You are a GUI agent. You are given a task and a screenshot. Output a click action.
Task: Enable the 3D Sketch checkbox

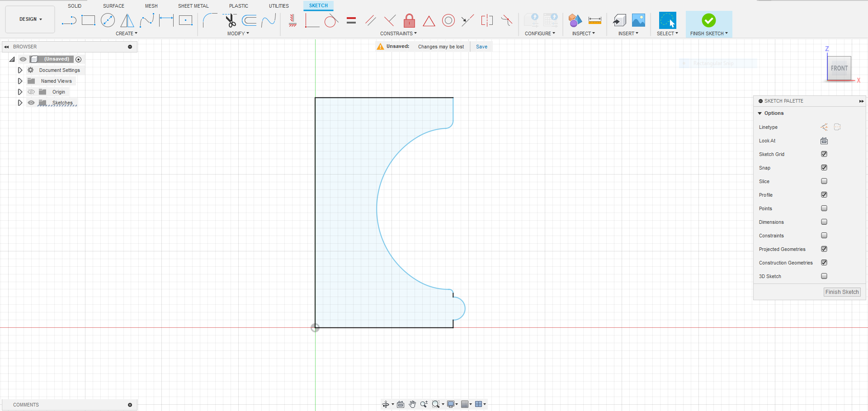824,276
